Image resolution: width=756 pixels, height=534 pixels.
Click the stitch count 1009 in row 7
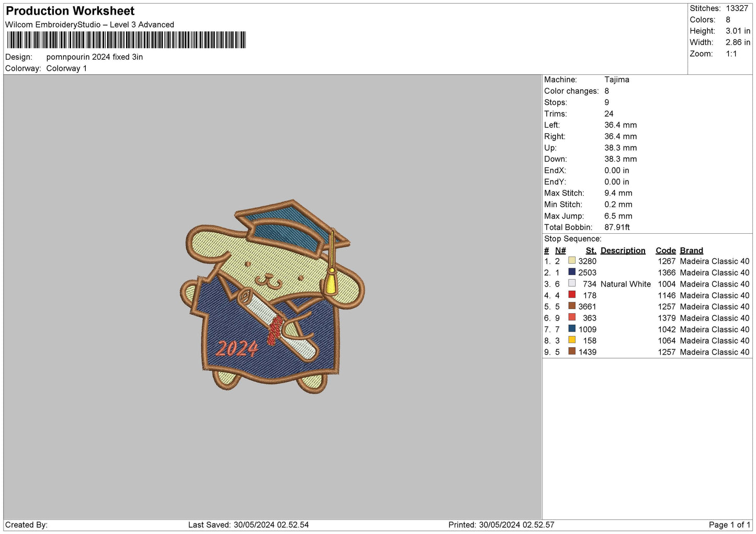pyautogui.click(x=588, y=330)
